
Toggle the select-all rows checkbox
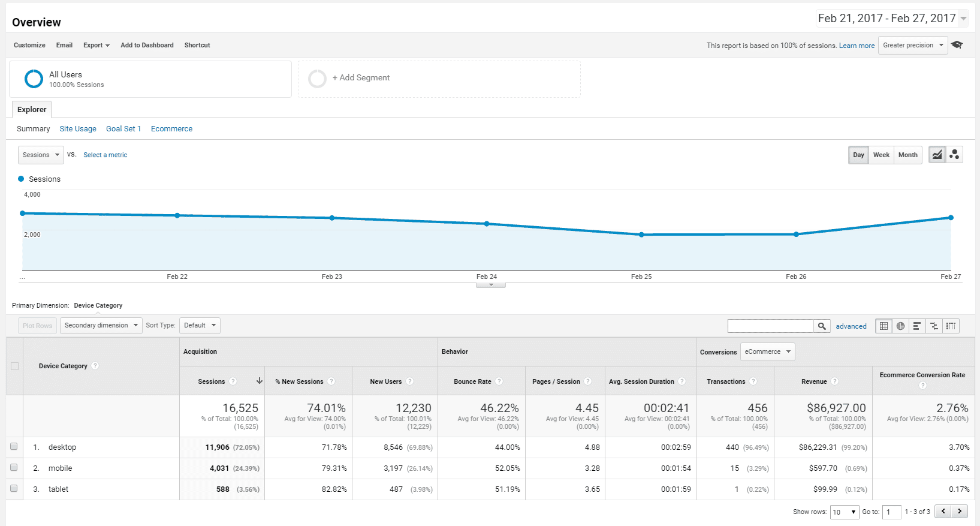(x=15, y=366)
